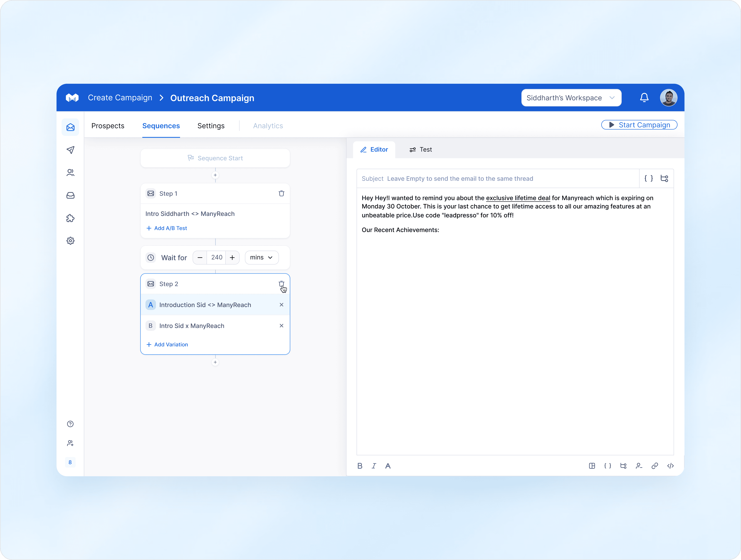Viewport: 741px width, 560px height.
Task: Delete Step 1 with trash icon
Action: [281, 193]
